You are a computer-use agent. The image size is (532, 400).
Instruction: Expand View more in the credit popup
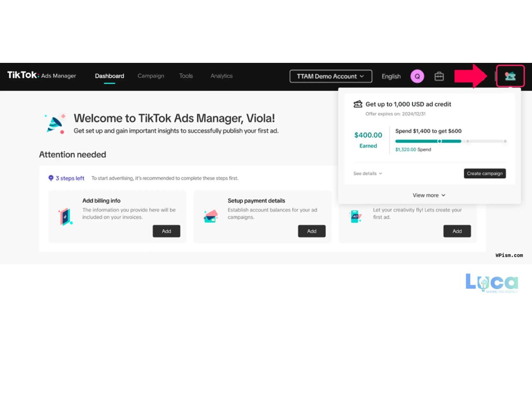tap(429, 195)
